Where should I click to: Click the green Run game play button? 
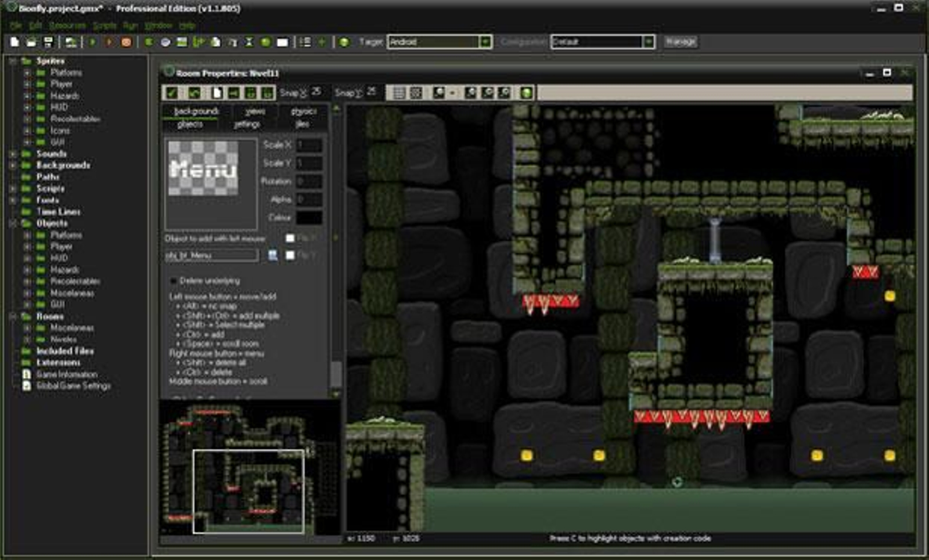92,42
